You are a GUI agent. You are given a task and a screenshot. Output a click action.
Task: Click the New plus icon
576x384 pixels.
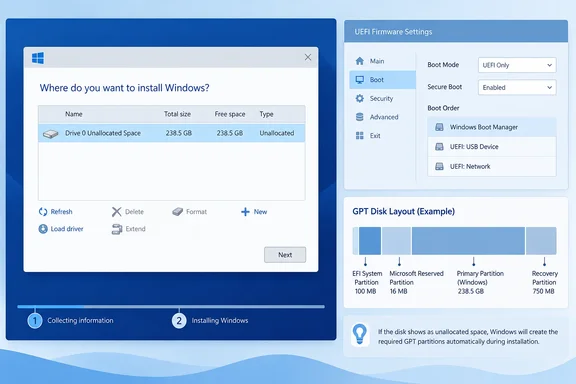[x=245, y=212]
